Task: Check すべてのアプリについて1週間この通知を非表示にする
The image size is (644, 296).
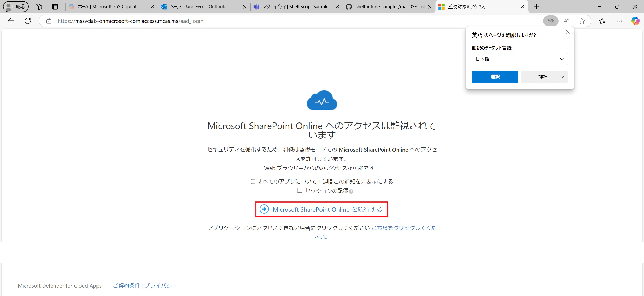Action: point(253,181)
